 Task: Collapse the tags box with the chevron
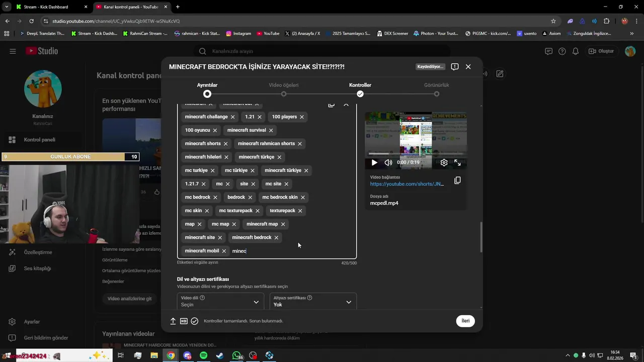click(x=346, y=104)
